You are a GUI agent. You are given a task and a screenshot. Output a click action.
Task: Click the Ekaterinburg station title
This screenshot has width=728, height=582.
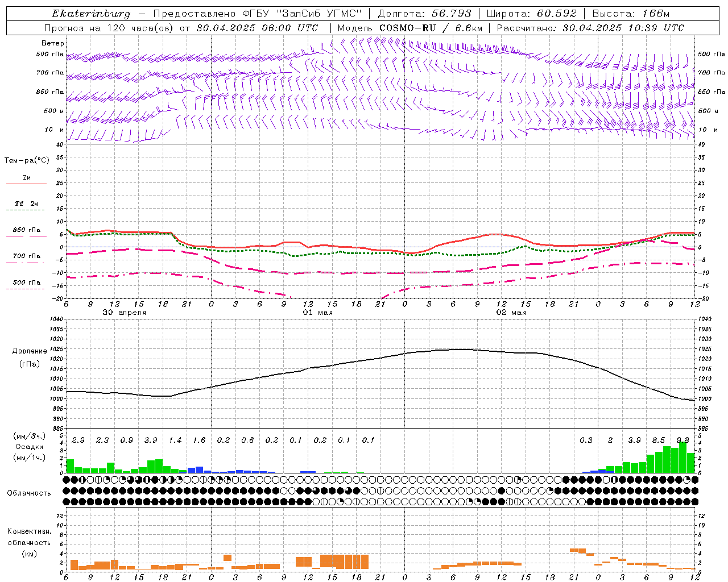point(91,14)
